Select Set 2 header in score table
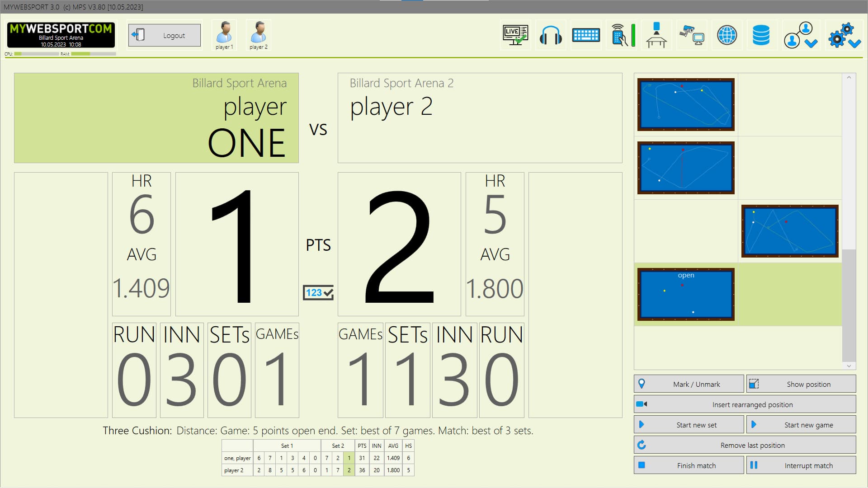 (x=338, y=446)
